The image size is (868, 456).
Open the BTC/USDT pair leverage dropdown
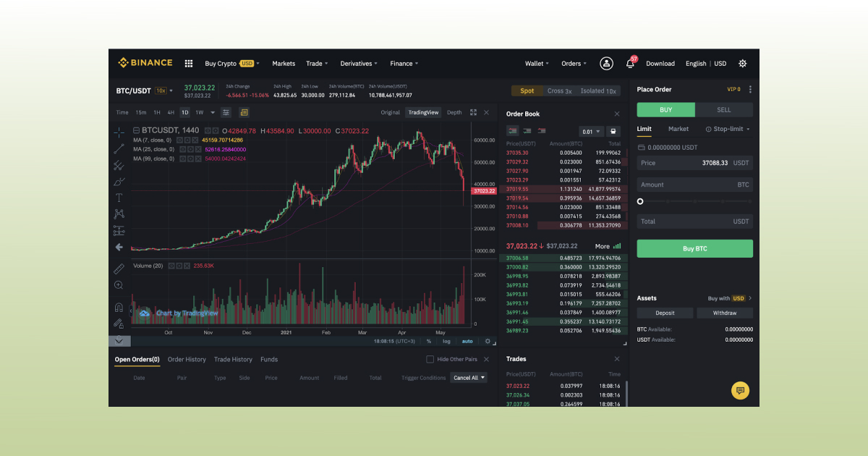click(165, 90)
